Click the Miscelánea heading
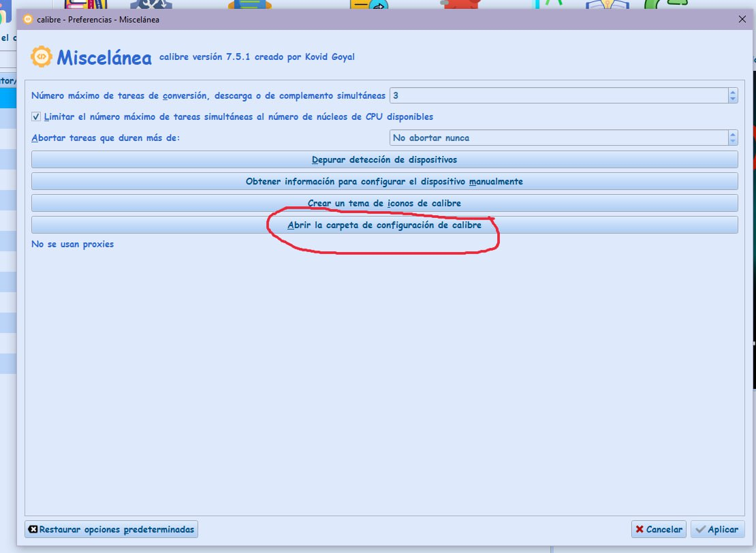 [104, 58]
